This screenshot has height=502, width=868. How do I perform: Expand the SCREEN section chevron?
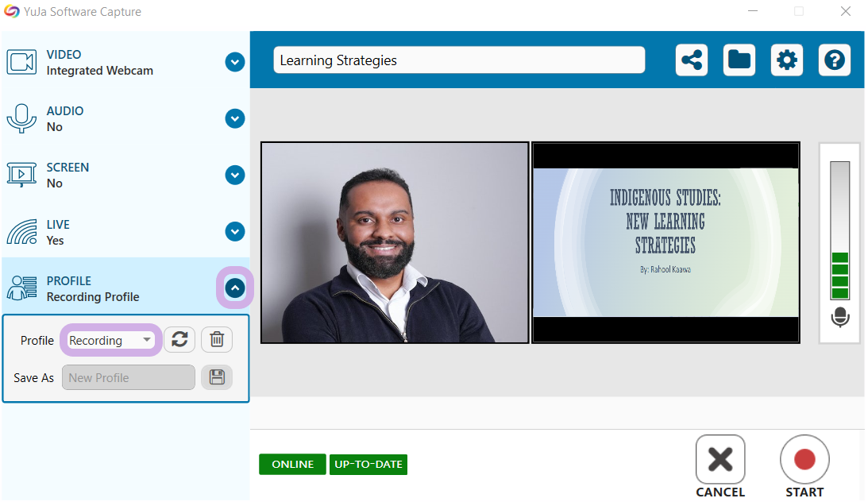pos(235,176)
